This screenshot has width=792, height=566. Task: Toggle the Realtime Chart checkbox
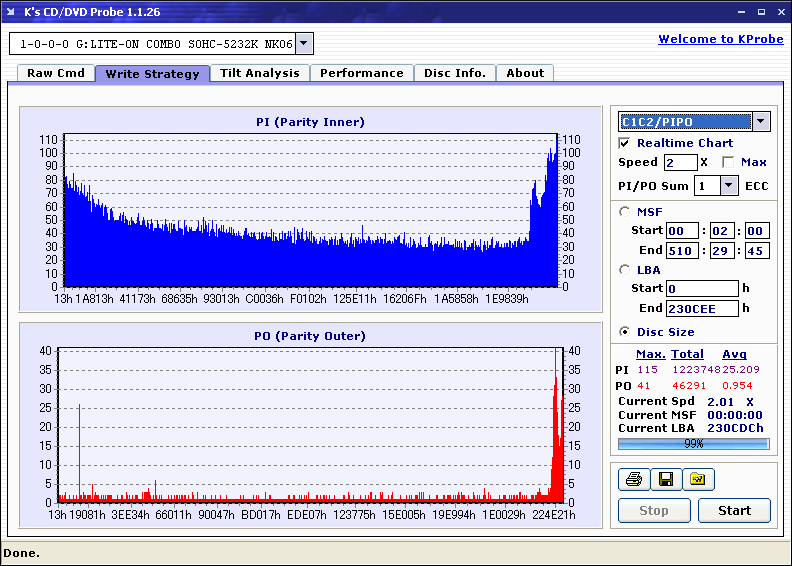pyautogui.click(x=625, y=143)
